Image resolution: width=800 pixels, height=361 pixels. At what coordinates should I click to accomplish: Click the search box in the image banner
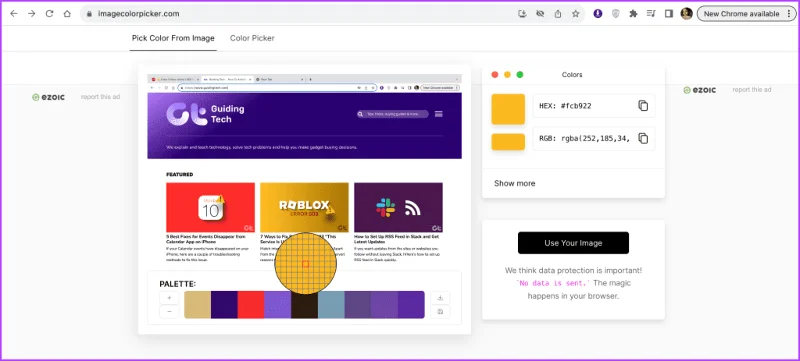click(x=393, y=114)
